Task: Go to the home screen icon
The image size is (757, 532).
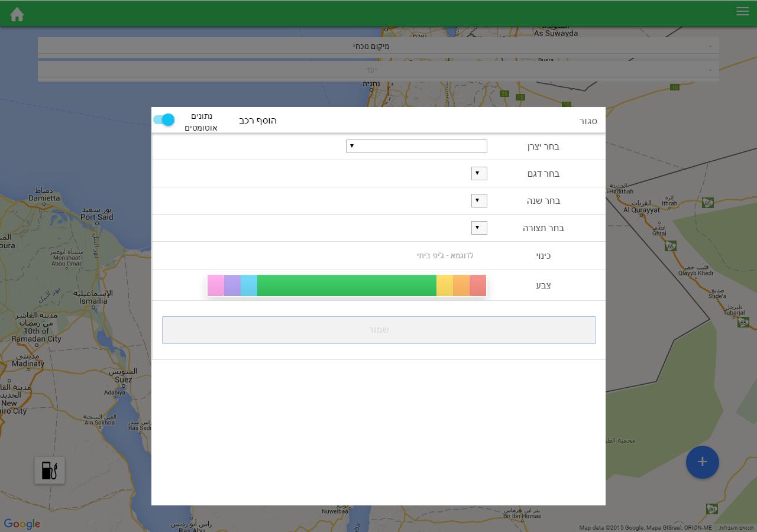Action: [17, 14]
